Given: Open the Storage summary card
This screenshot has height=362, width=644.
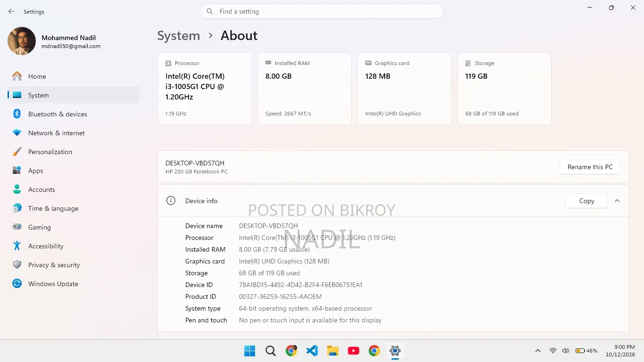Looking at the screenshot, I should coord(504,89).
